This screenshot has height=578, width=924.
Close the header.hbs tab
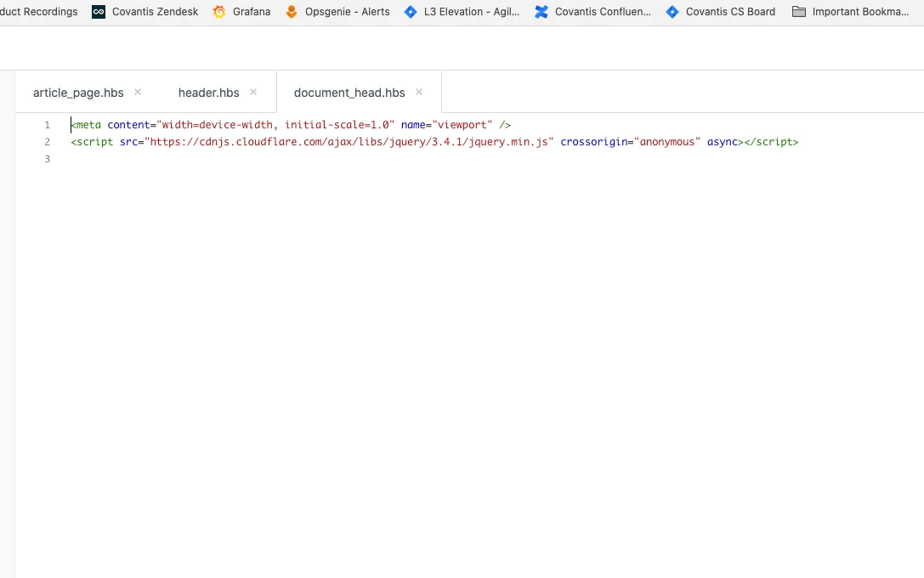pos(253,92)
